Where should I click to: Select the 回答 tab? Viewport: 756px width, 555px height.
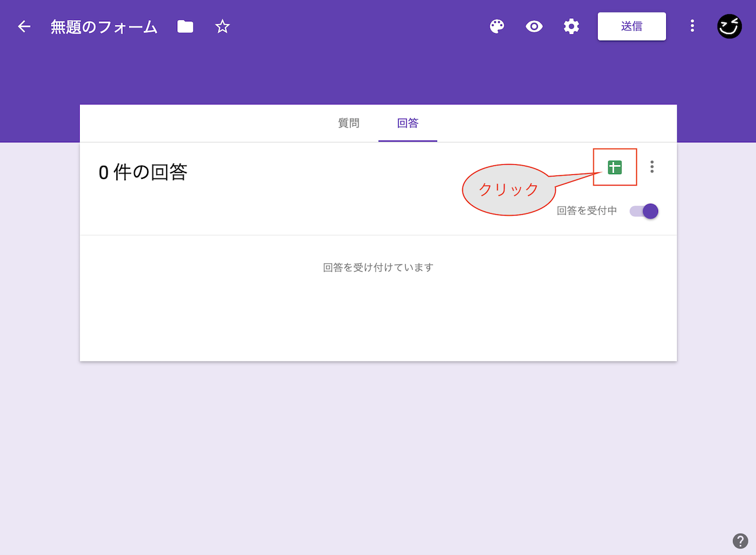(x=408, y=123)
